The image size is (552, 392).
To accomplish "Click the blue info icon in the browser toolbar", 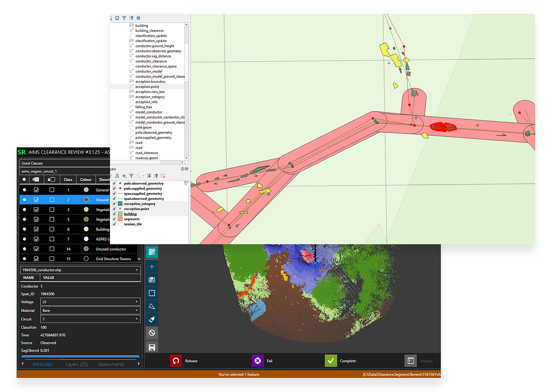I will point(138,18).
